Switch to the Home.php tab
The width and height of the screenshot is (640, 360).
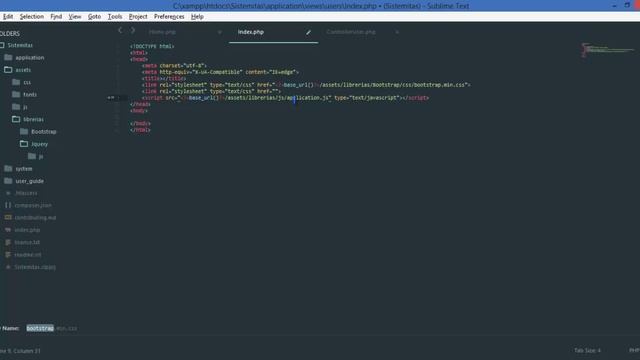click(162, 32)
